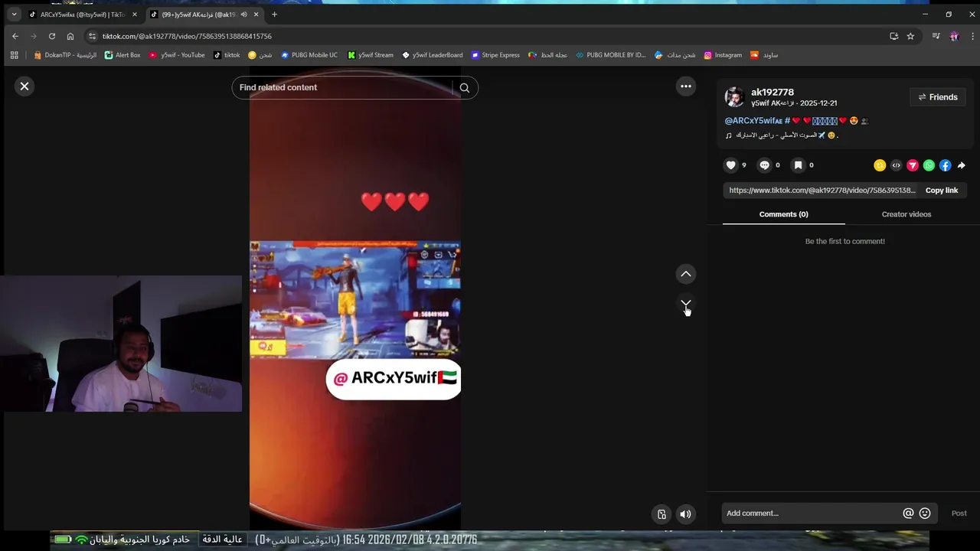Open the y5wif Stream bookmark
Viewport: 980px width, 551px height.
(370, 55)
